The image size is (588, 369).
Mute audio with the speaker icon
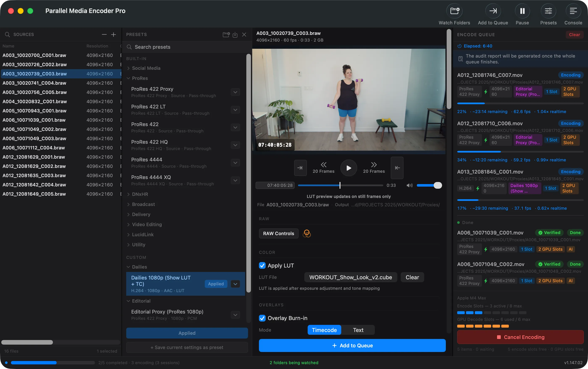click(409, 186)
